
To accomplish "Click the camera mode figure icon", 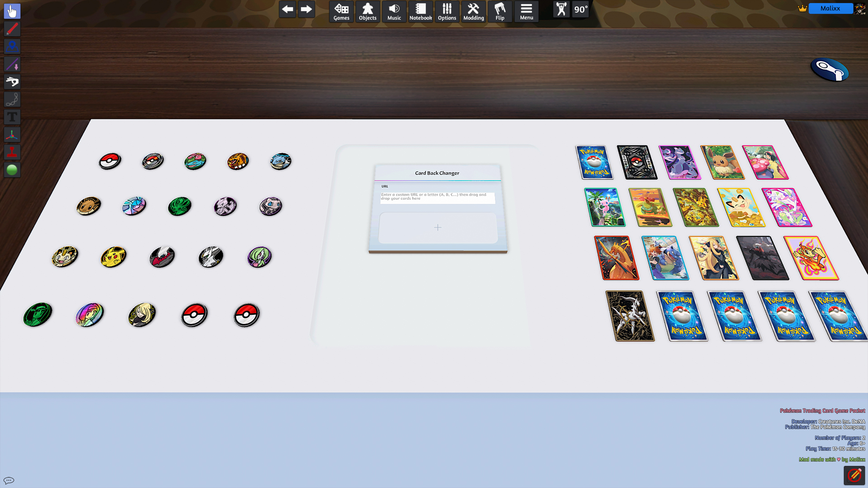I will (x=561, y=9).
